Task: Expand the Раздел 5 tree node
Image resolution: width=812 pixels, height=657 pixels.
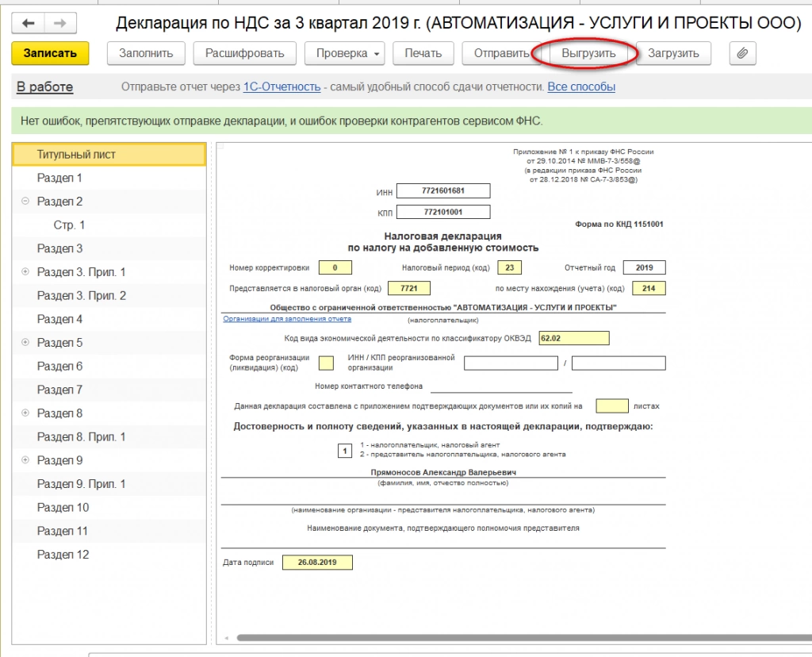Action: [25, 342]
